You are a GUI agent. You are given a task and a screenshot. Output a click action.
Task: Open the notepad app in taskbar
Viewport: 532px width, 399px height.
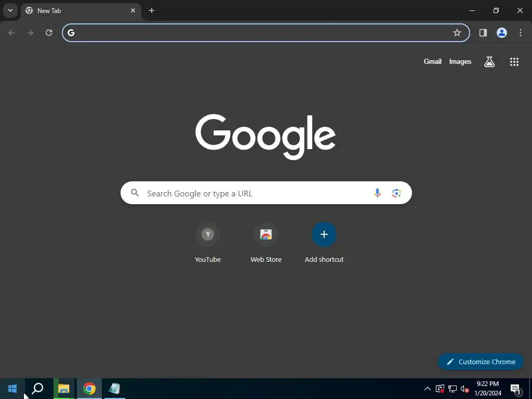115,389
